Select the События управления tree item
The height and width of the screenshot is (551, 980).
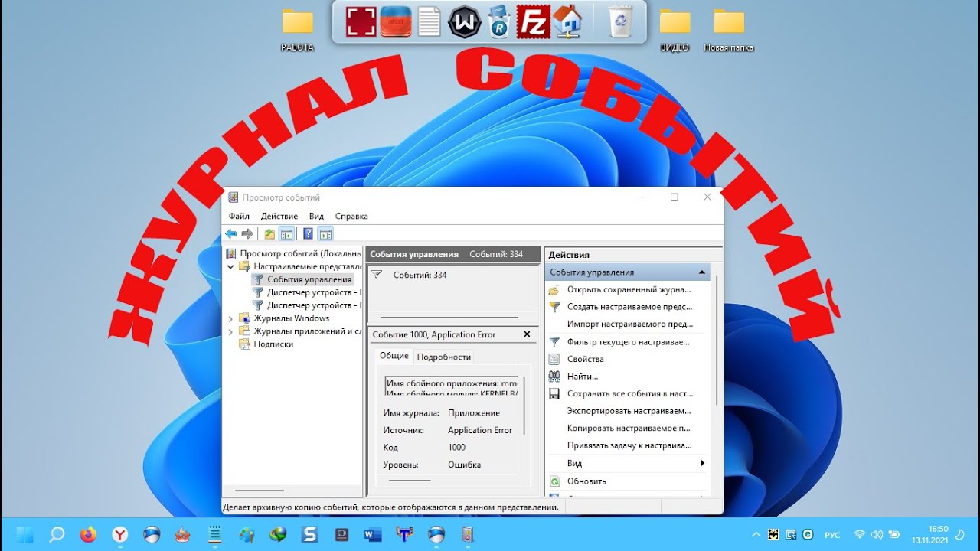(309, 279)
